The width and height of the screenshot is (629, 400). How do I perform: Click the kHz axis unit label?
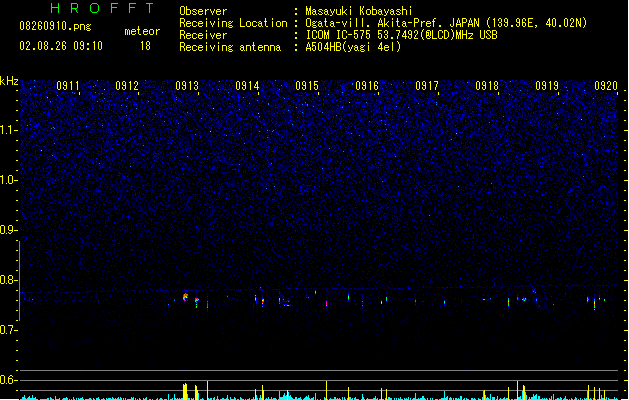[x=9, y=81]
